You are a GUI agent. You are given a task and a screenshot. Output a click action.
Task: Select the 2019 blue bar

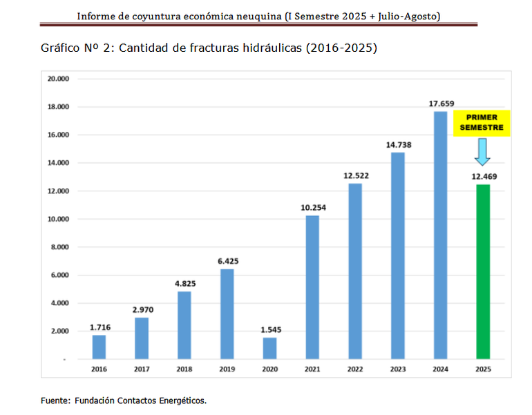point(227,314)
